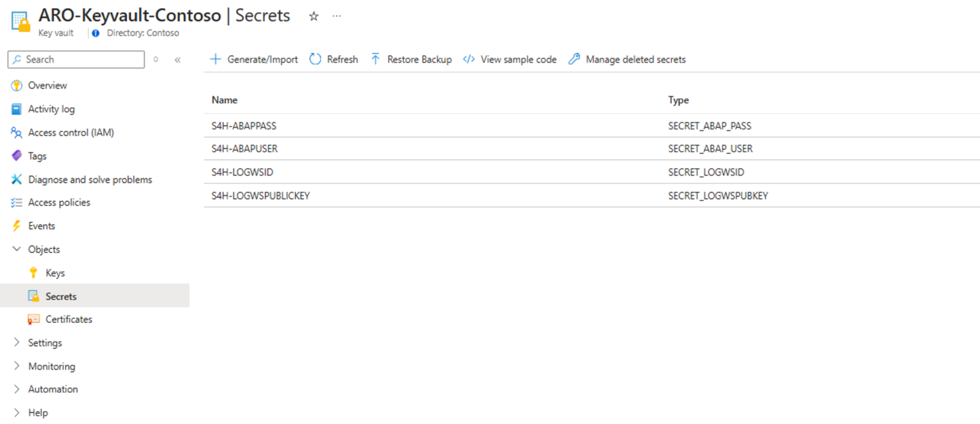Expand the Automation section
This screenshot has width=980, height=424.
[16, 389]
